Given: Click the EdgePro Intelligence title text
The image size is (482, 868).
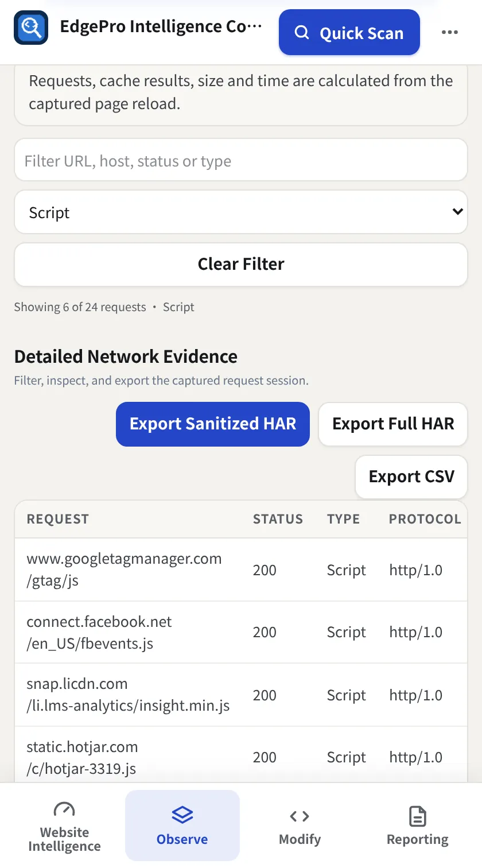Looking at the screenshot, I should 161,27.
